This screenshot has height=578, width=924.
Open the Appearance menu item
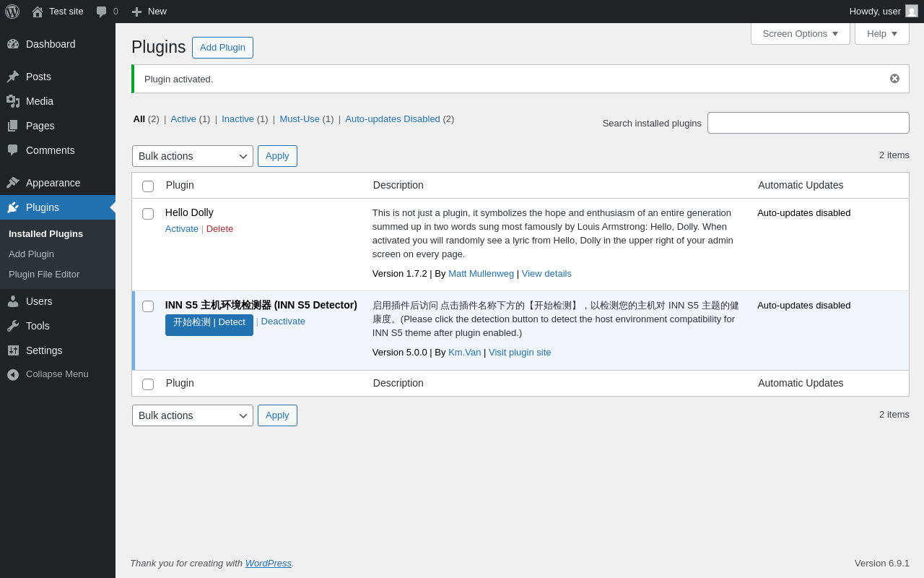(58, 183)
